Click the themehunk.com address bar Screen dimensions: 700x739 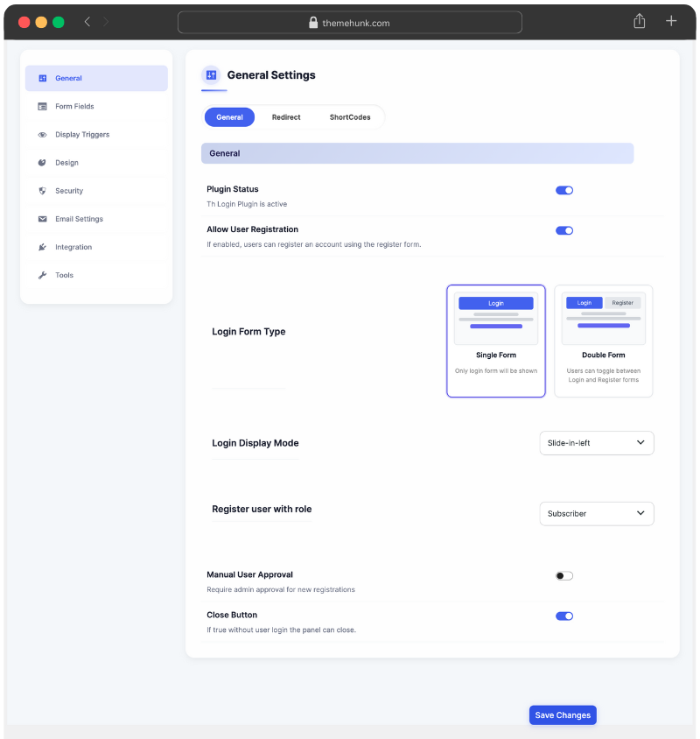[x=350, y=22]
